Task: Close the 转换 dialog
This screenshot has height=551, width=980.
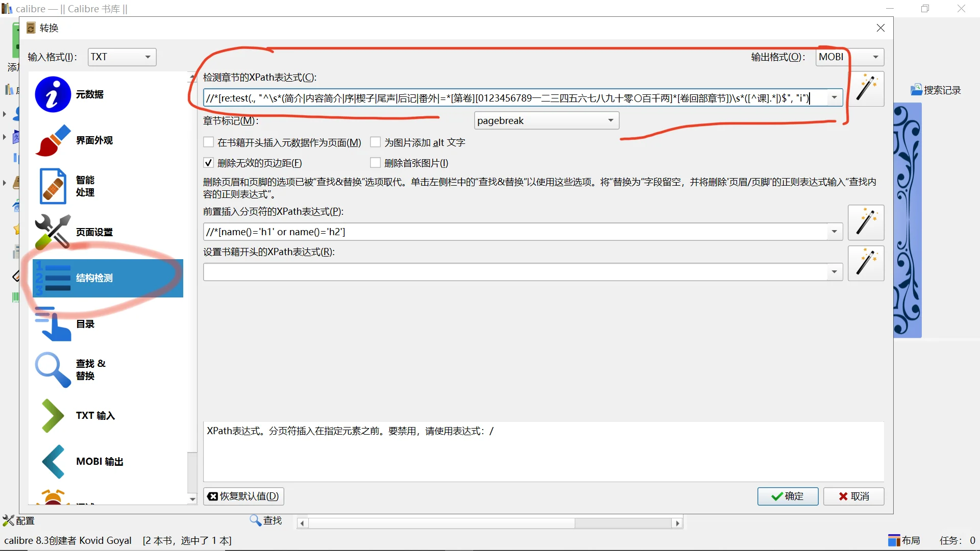Action: click(x=880, y=28)
